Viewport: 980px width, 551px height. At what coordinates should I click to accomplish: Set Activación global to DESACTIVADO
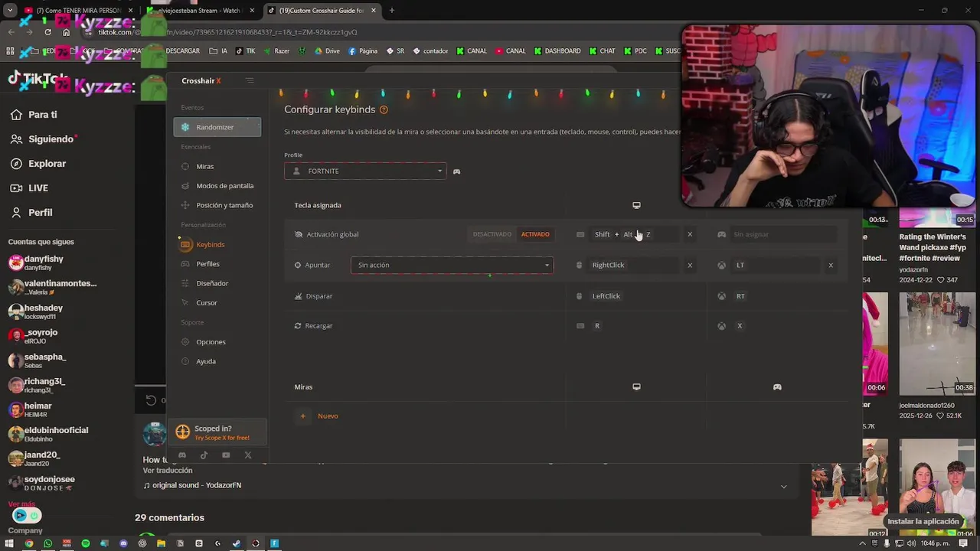coord(492,234)
